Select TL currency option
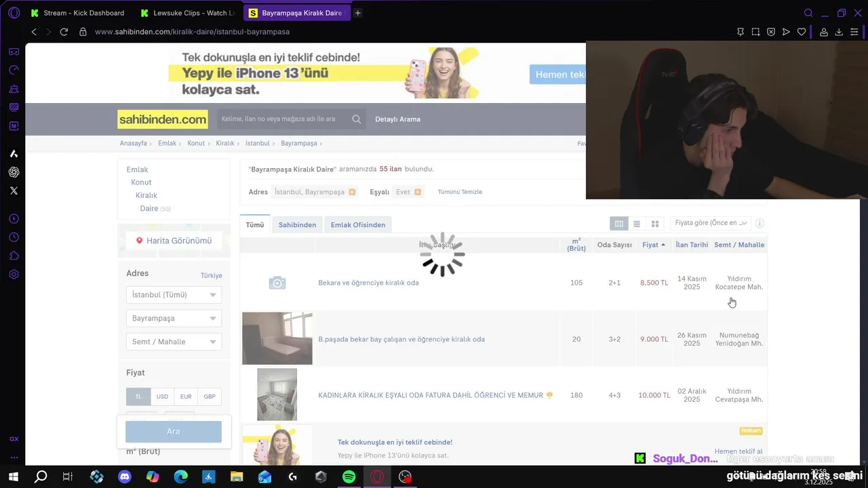 [x=138, y=396]
